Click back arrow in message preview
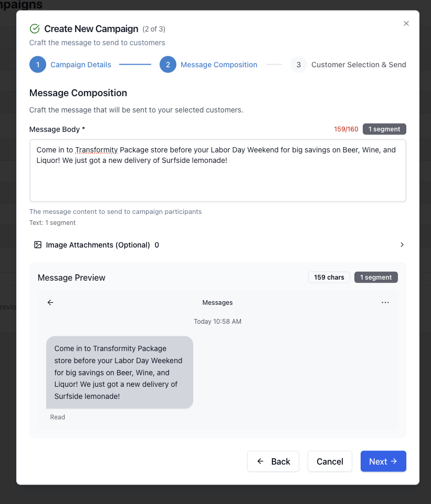 coord(50,302)
